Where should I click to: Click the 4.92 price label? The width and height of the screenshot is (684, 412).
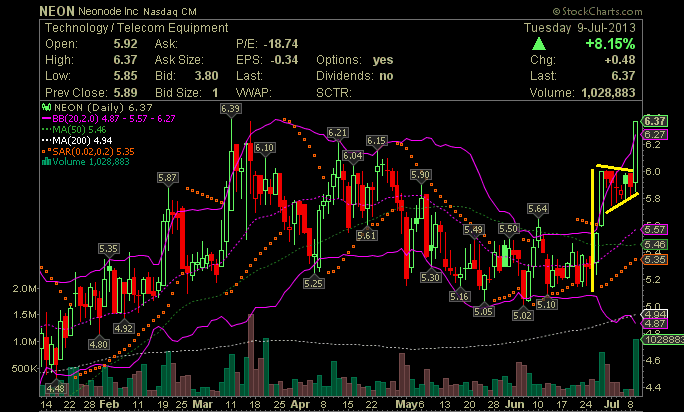(x=123, y=328)
